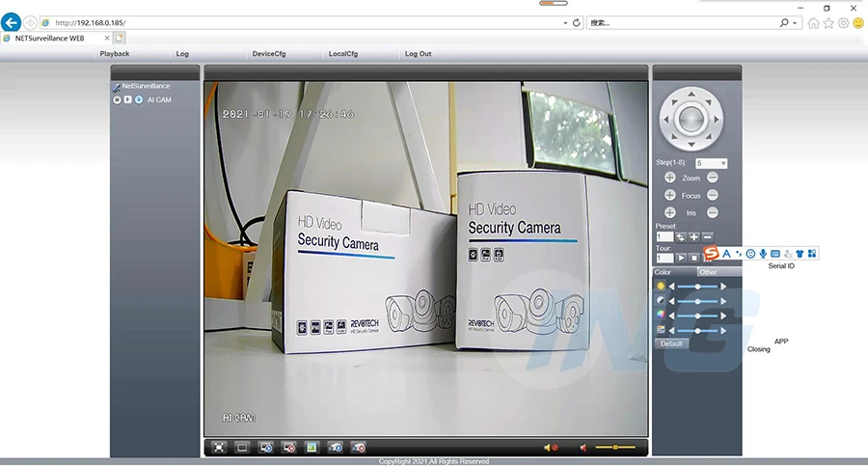Viewport: 868px width, 466px height.
Task: Click the zoom in plus button next to Zoom
Action: pyautogui.click(x=670, y=178)
